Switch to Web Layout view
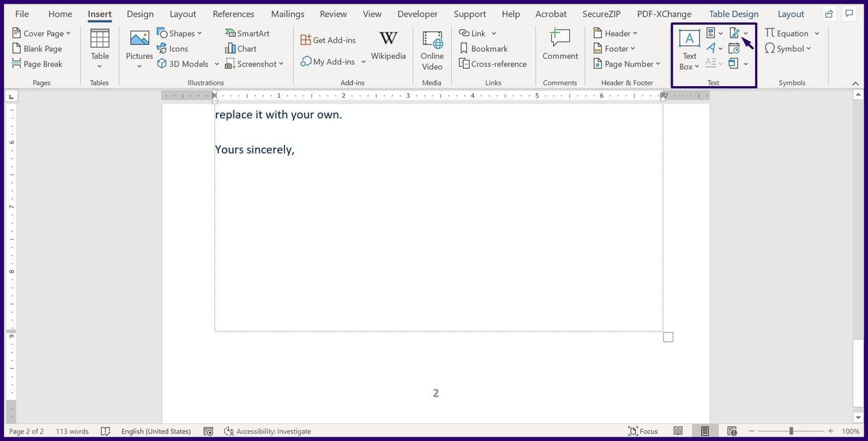Image resolution: width=868 pixels, height=441 pixels. [x=732, y=431]
